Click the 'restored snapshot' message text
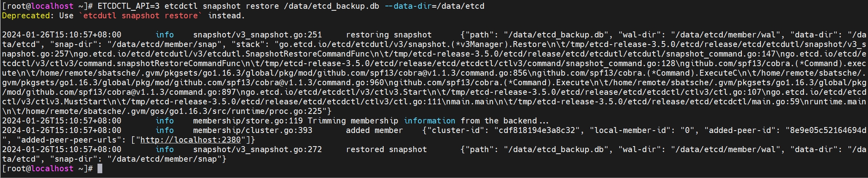 point(386,149)
